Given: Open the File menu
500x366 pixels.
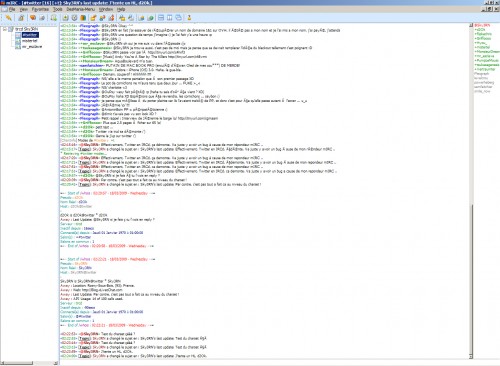Looking at the screenshot, I should click(x=12, y=9).
